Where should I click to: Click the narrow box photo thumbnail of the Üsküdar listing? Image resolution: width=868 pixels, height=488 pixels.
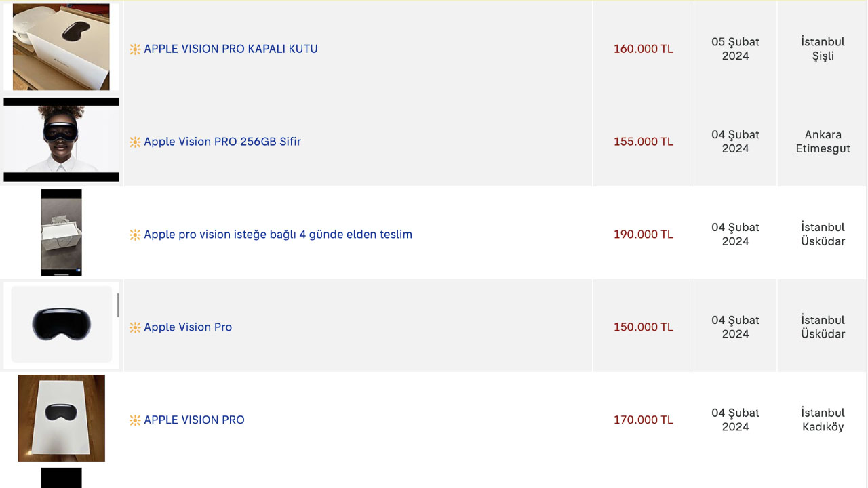[x=61, y=232]
